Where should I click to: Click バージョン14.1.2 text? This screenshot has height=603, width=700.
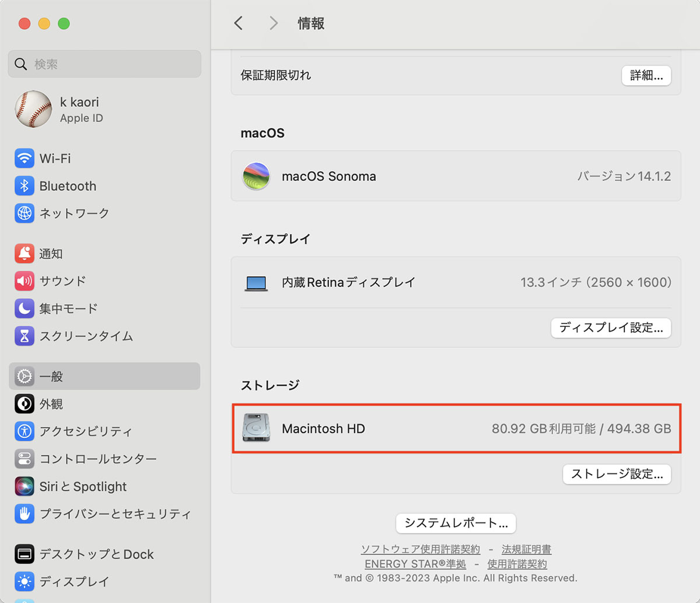tap(624, 176)
